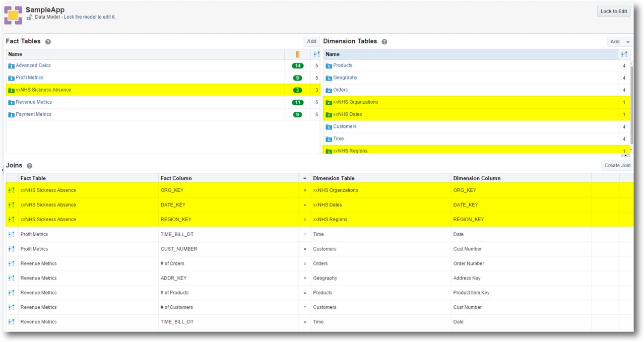This screenshot has width=644, height=342.
Task: Select '# of Products' fact column cell
Action: tap(229, 293)
